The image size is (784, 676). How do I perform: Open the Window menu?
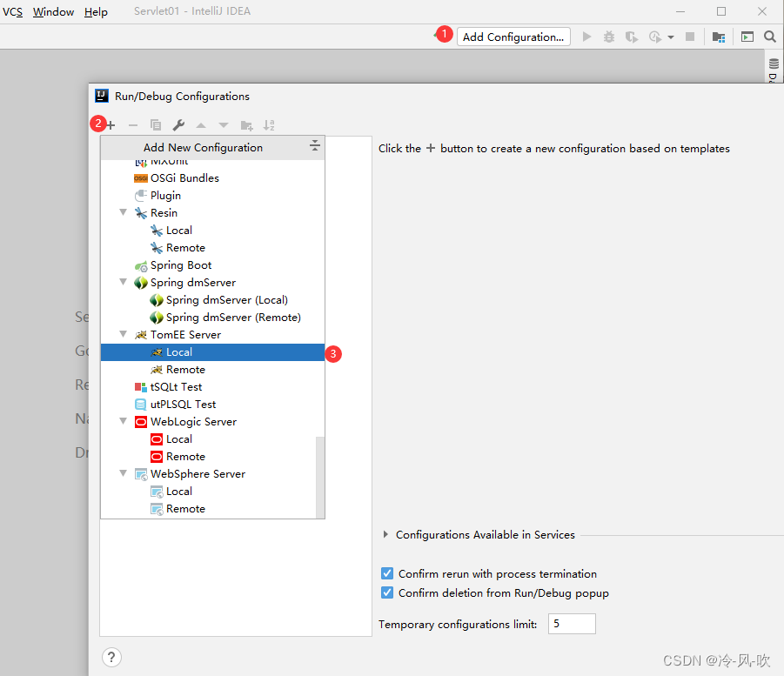(x=53, y=11)
